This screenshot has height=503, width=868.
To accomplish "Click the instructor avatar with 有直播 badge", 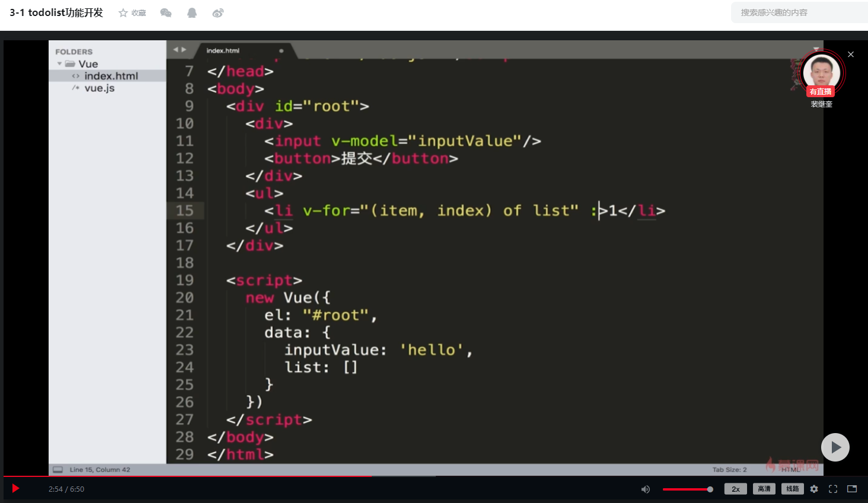I will 821,73.
